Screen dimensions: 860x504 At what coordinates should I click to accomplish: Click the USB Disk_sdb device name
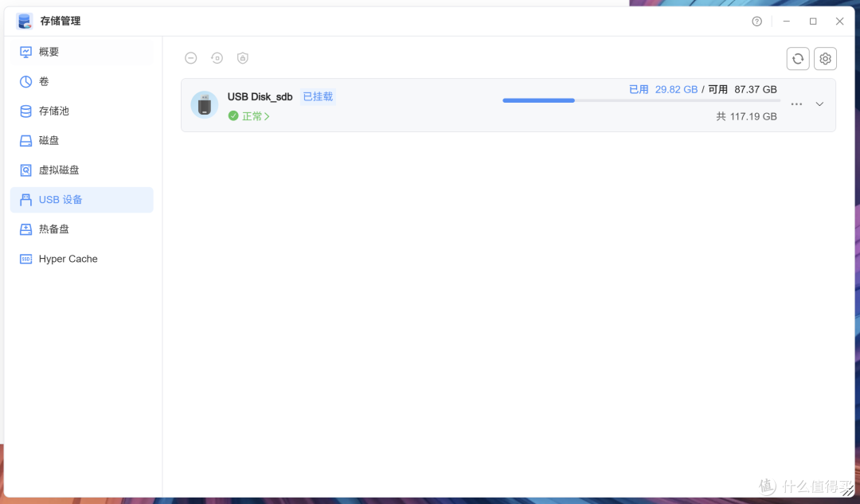click(260, 96)
